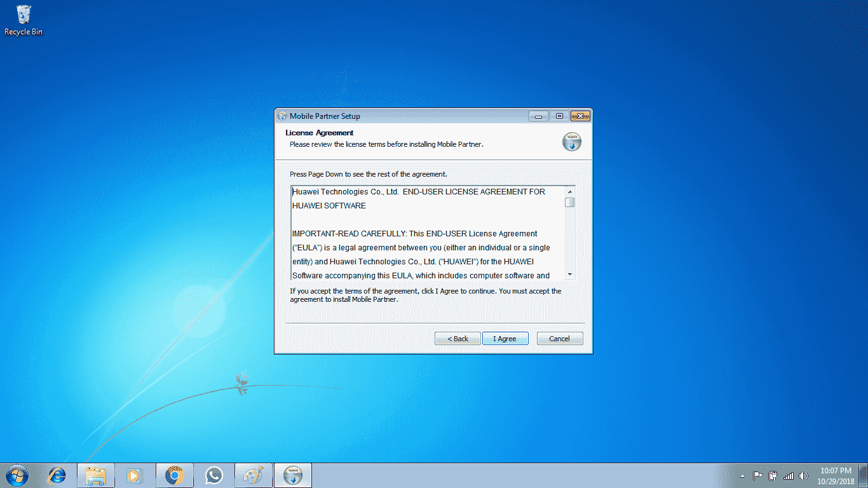Click the I Agree button
The image size is (868, 488).
pyautogui.click(x=505, y=339)
